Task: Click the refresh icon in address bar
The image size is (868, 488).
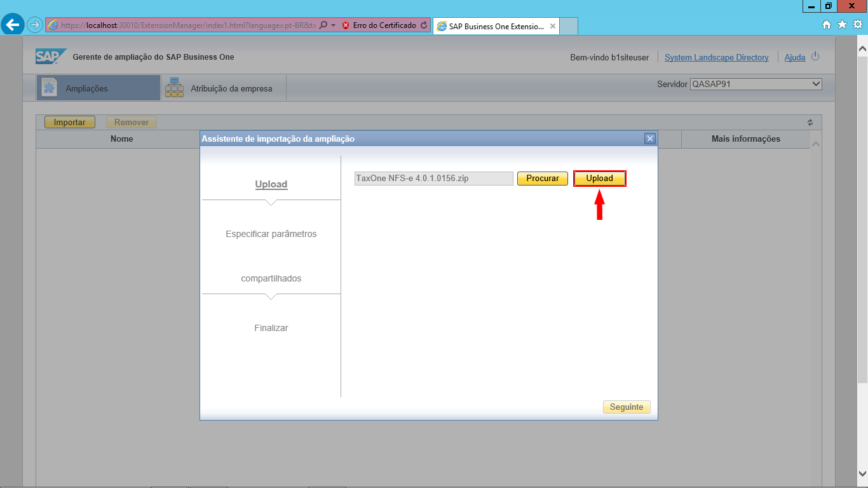Action: [424, 25]
